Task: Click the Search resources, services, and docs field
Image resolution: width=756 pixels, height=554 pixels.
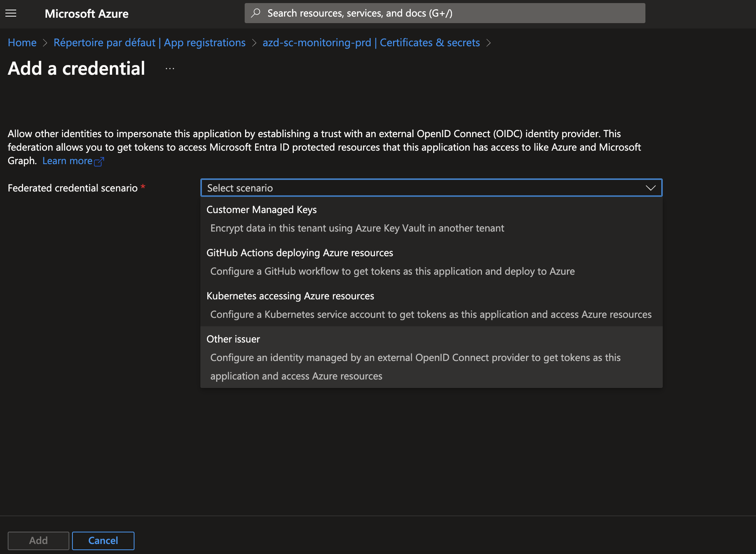Action: pos(445,13)
